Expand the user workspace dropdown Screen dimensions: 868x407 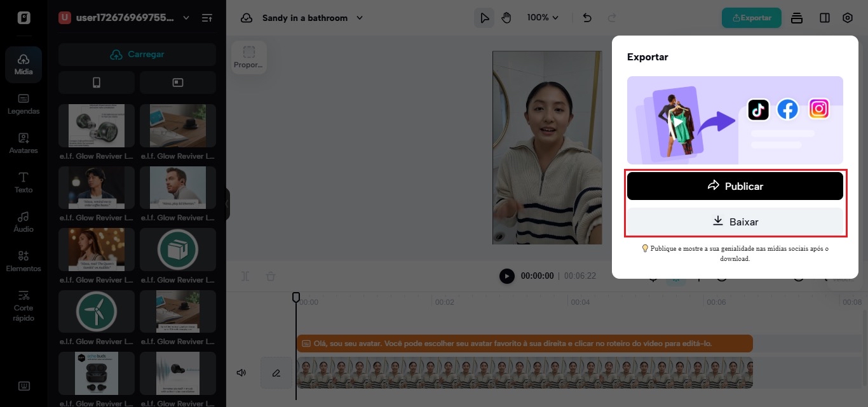pos(186,18)
